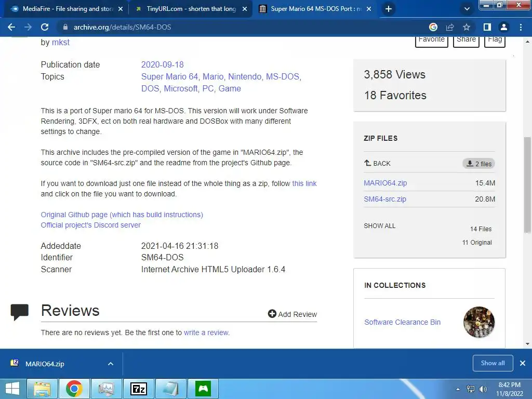Screen dimensions: 532x399
Task: Go BACK in the ZIP files list
Action: [377, 164]
